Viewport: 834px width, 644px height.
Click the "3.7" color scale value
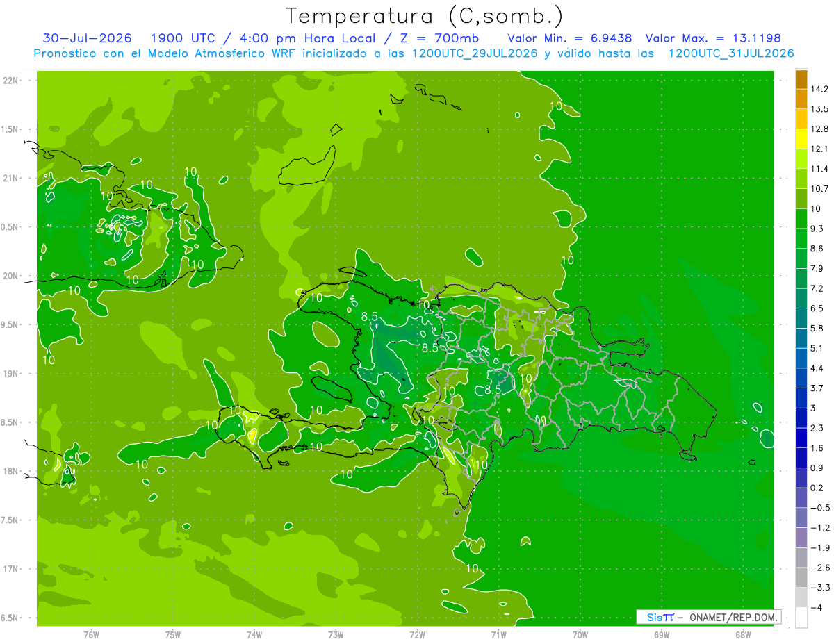pos(818,388)
